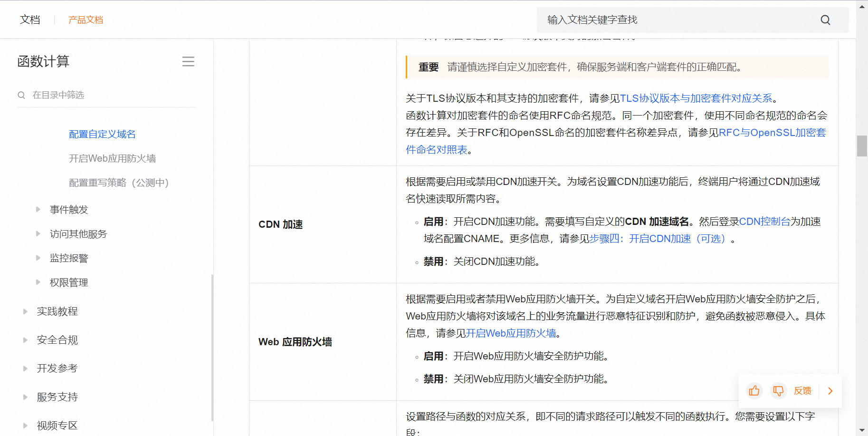The width and height of the screenshot is (868, 436).
Task: Toggle the sidebar hamburger menu icon
Action: (x=188, y=61)
